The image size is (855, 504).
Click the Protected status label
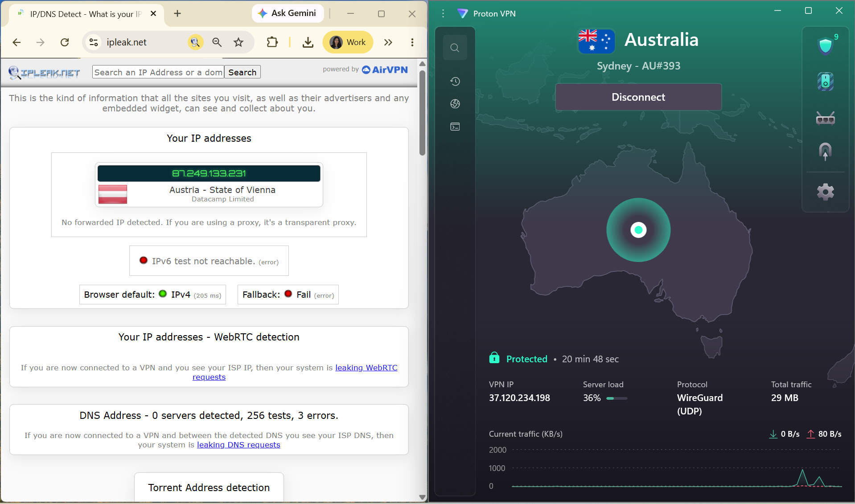(527, 359)
